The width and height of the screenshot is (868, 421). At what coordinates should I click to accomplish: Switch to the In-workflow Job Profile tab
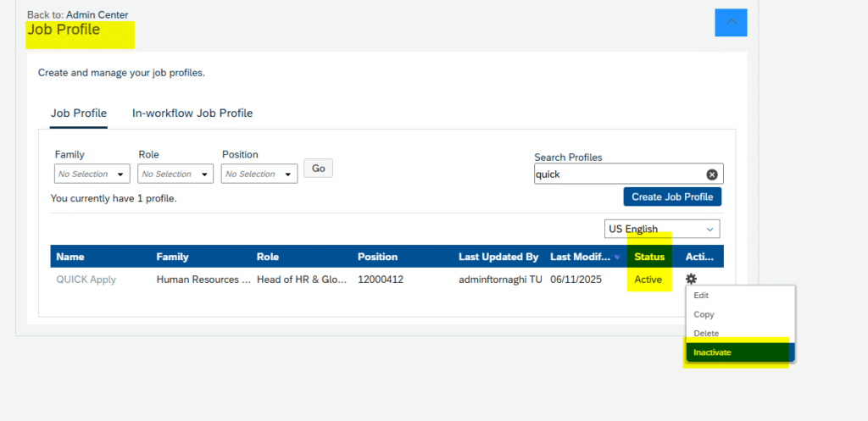click(192, 114)
